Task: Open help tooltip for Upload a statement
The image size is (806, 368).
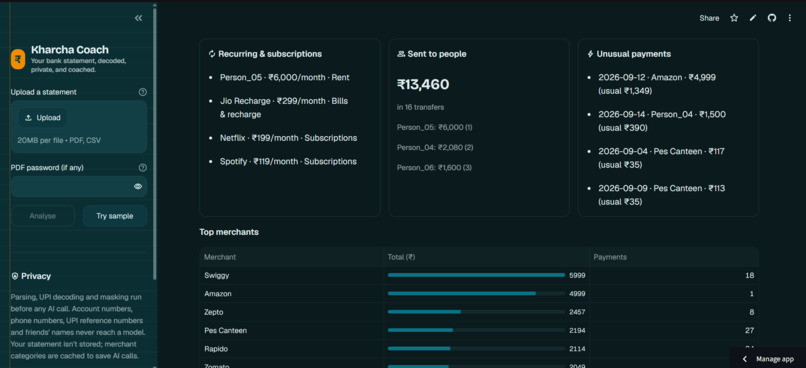Action: pyautogui.click(x=142, y=92)
